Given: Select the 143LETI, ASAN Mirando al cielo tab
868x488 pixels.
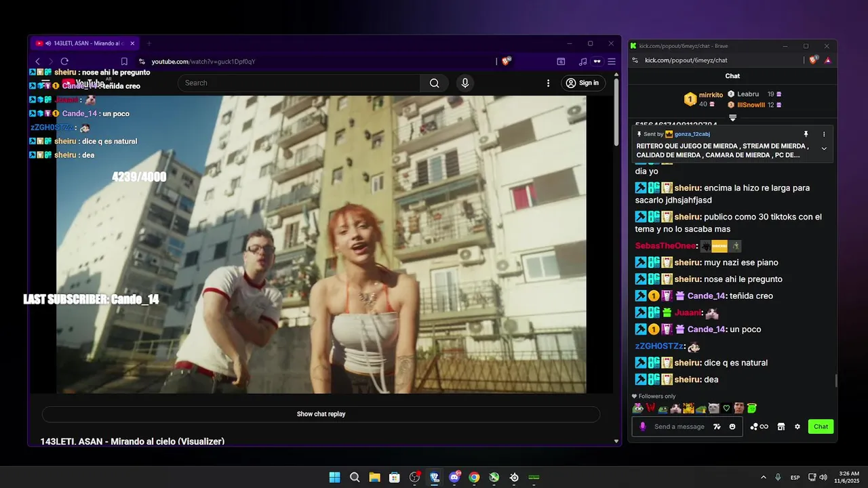Looking at the screenshot, I should click(x=85, y=43).
